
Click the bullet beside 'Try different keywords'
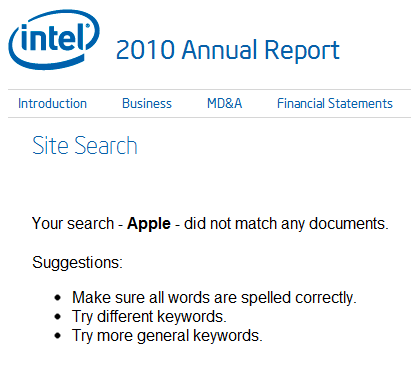click(x=58, y=317)
